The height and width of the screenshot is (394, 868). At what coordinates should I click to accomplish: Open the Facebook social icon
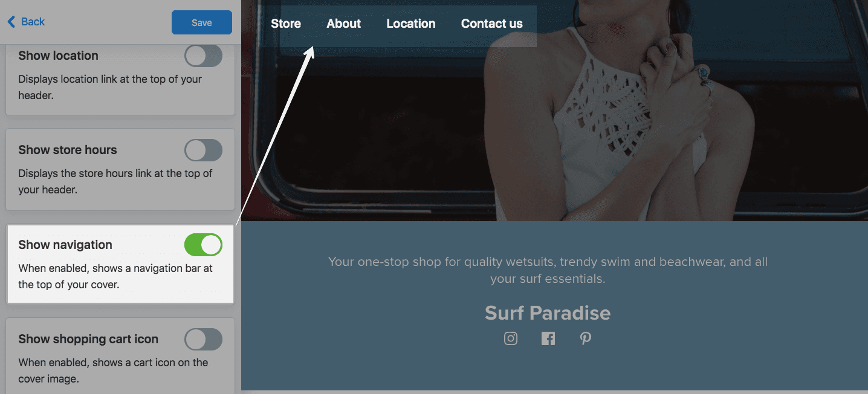pos(548,338)
